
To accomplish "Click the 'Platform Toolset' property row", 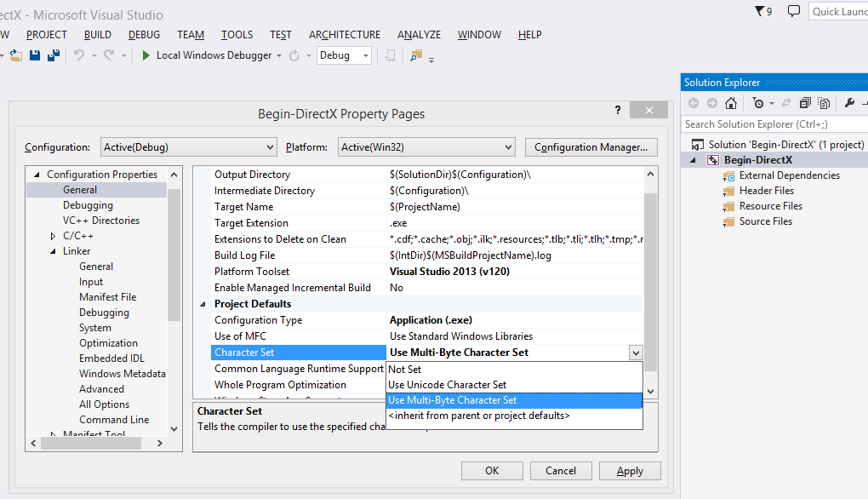I will (x=427, y=272).
